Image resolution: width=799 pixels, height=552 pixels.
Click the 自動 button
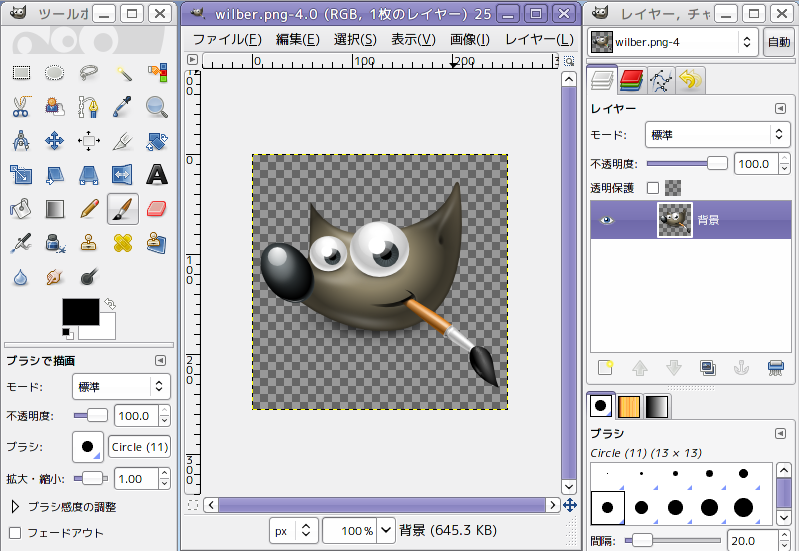779,42
